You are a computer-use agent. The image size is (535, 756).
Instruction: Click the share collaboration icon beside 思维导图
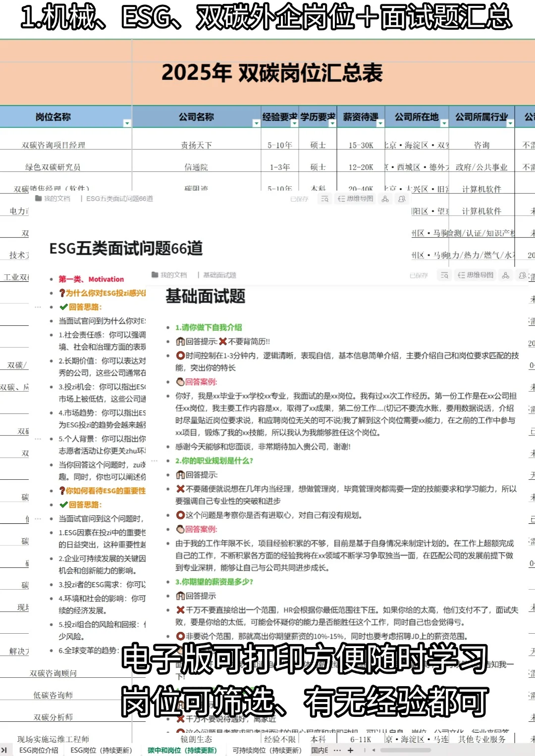pyautogui.click(x=384, y=199)
